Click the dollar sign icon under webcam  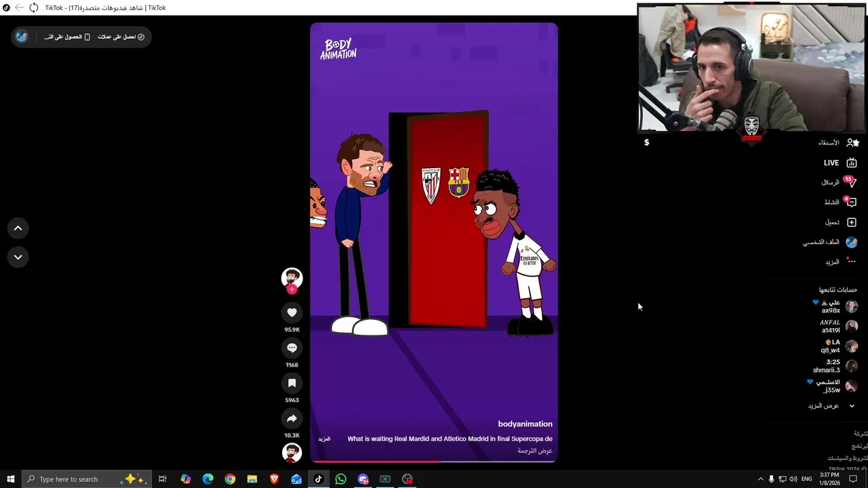pos(646,142)
